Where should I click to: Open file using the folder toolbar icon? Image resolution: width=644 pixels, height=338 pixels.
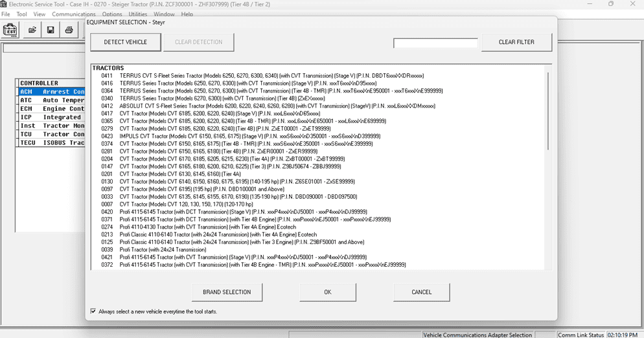32,30
